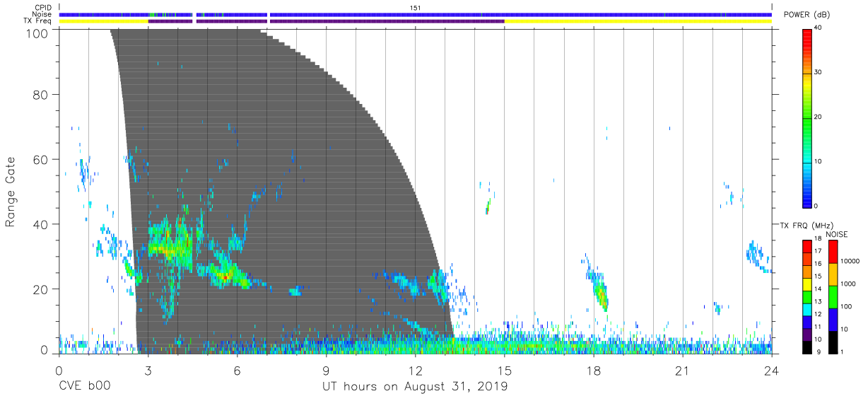Click the blue Noise strip above the plot
868x401 pixels.
point(415,14)
